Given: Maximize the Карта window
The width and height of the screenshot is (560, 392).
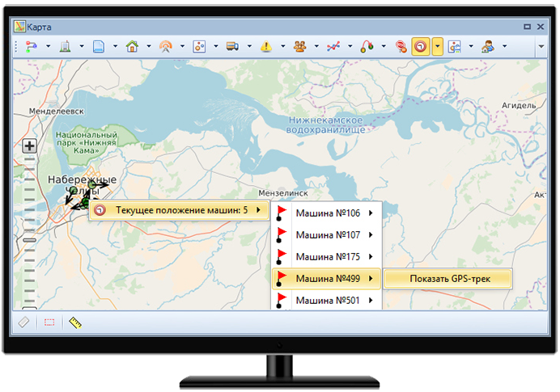Looking at the screenshot, I should (x=527, y=27).
